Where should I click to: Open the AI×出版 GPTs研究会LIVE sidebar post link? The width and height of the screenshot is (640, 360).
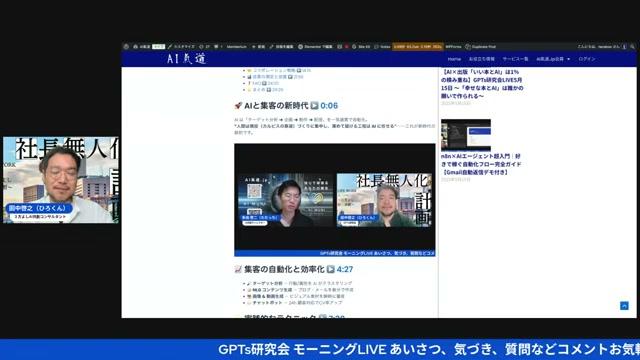[x=482, y=84]
